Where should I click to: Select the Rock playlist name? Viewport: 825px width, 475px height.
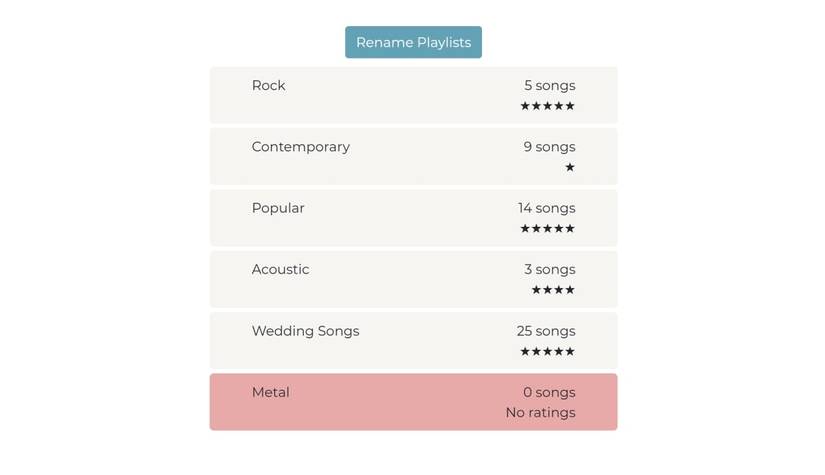[268, 86]
